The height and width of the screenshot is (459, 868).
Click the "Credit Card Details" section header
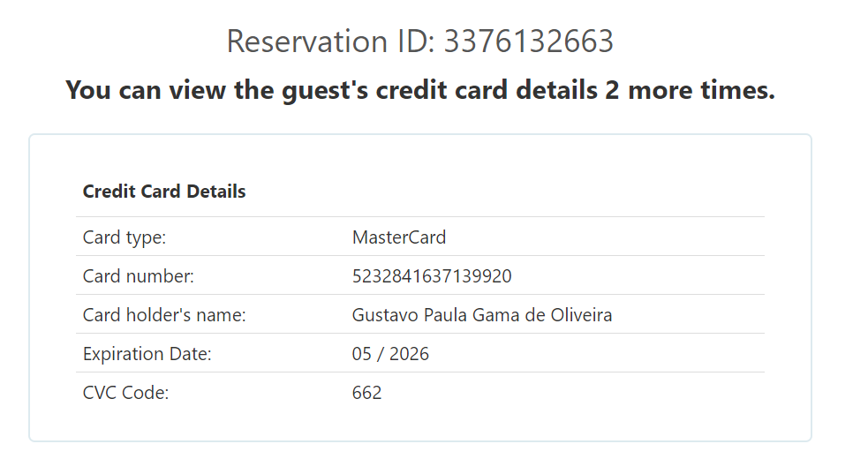point(164,192)
